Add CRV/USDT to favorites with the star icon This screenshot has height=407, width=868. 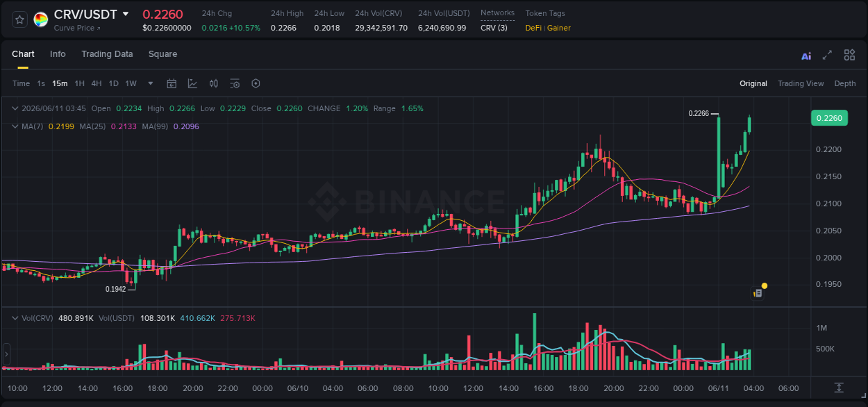[x=19, y=19]
